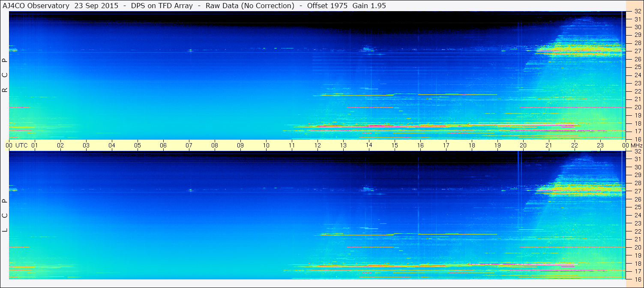644x288 pixels.
Task: Click the 18 MHz label on RCP frequency scale
Action: coord(637,123)
